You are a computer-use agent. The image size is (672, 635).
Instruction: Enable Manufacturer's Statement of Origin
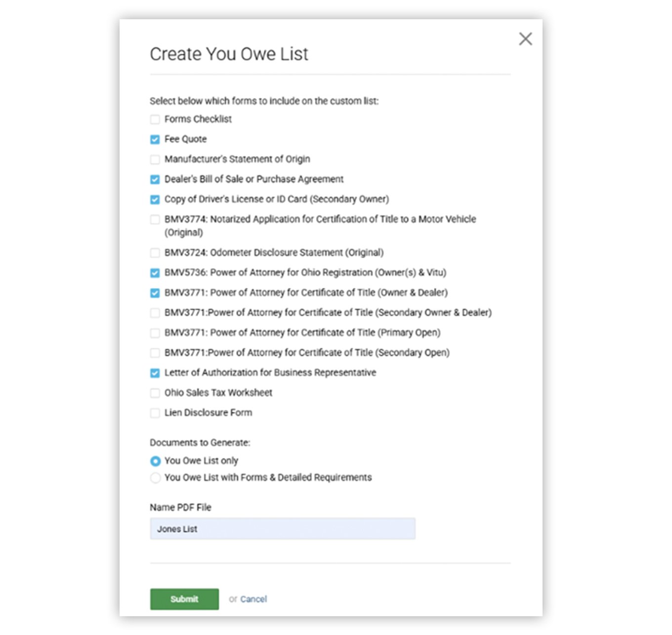(x=155, y=159)
